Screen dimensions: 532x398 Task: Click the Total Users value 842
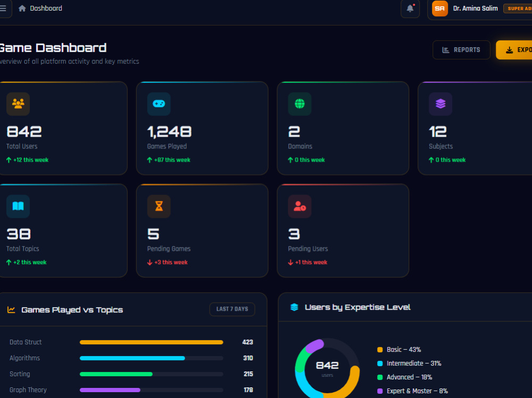(x=24, y=132)
